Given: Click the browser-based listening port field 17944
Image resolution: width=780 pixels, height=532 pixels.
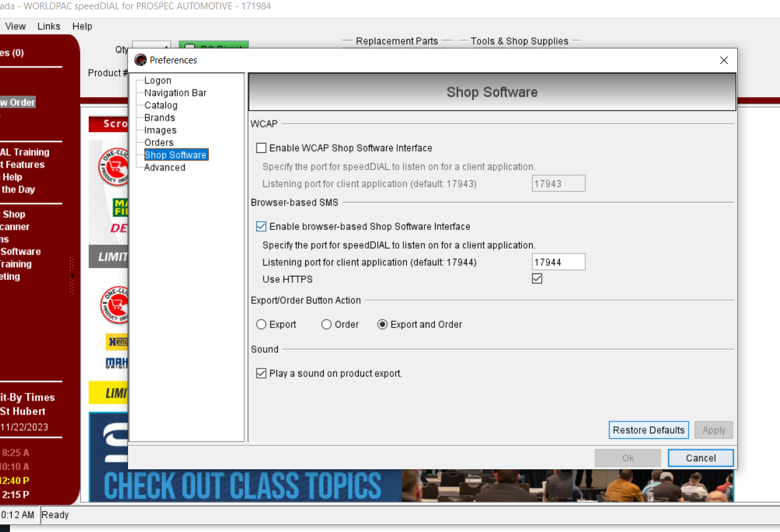Looking at the screenshot, I should click(x=558, y=262).
